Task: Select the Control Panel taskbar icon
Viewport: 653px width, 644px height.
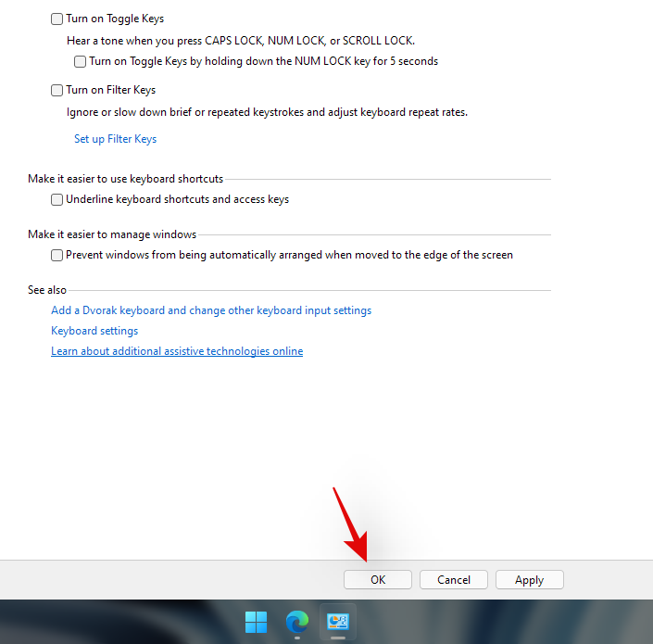Action: (x=338, y=622)
